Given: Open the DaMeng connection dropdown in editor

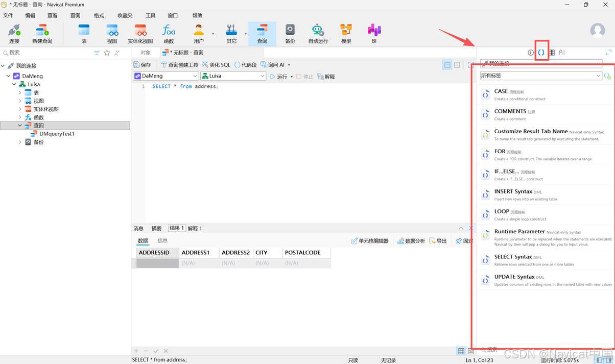Looking at the screenshot, I should 165,76.
